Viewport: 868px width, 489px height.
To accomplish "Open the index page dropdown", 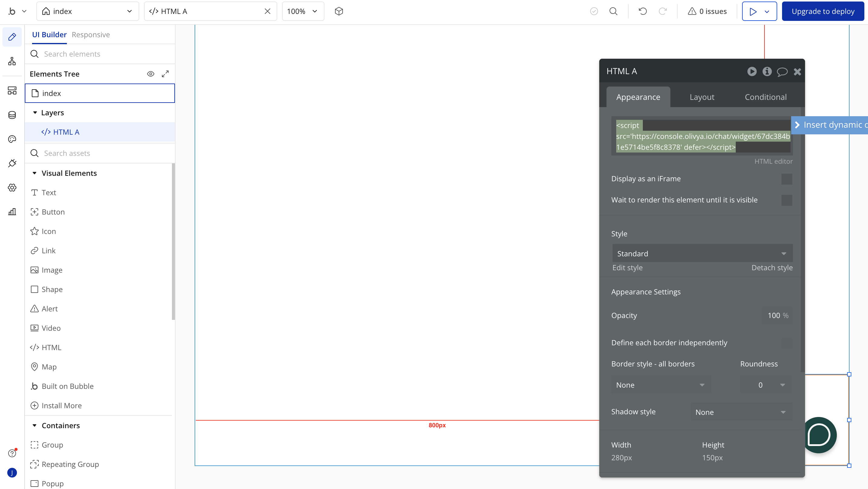I will 87,11.
